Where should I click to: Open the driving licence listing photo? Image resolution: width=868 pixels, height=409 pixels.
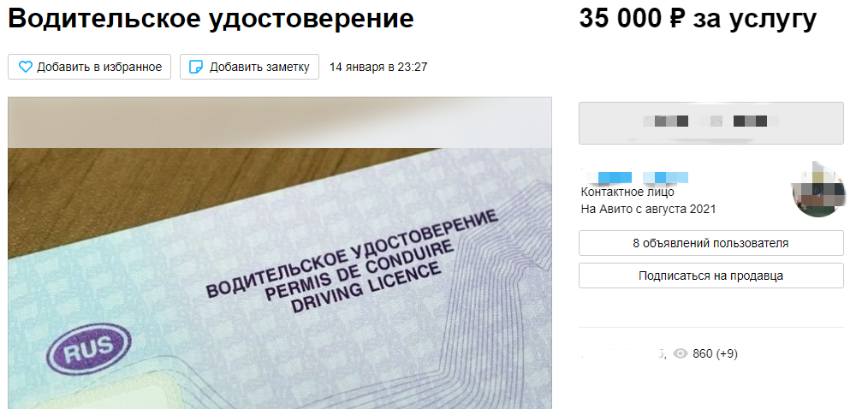point(280,253)
